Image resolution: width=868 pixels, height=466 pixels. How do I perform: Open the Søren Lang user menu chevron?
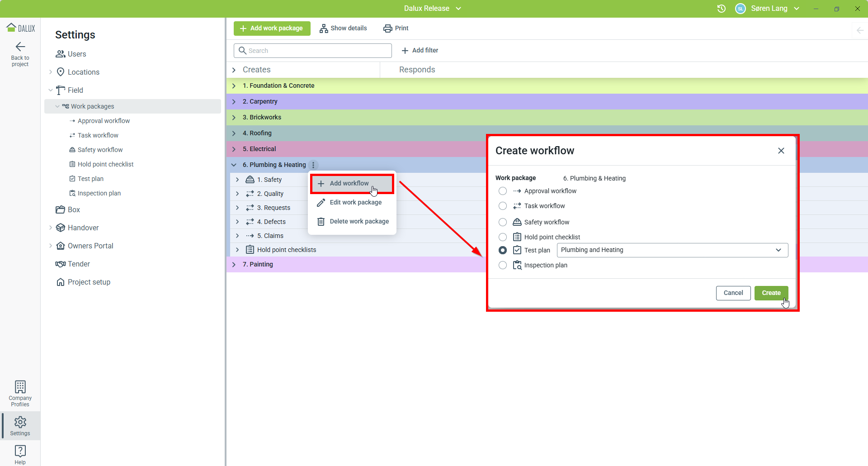[x=797, y=9]
